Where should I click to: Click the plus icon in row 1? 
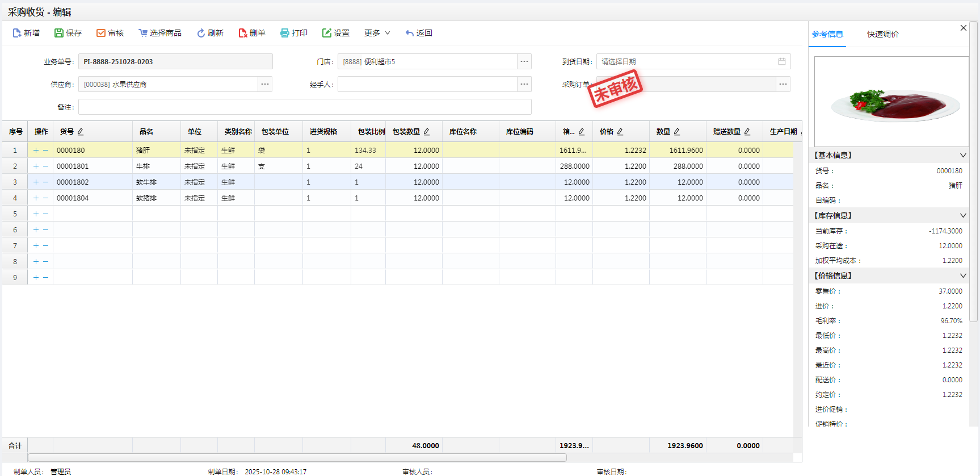pos(36,151)
